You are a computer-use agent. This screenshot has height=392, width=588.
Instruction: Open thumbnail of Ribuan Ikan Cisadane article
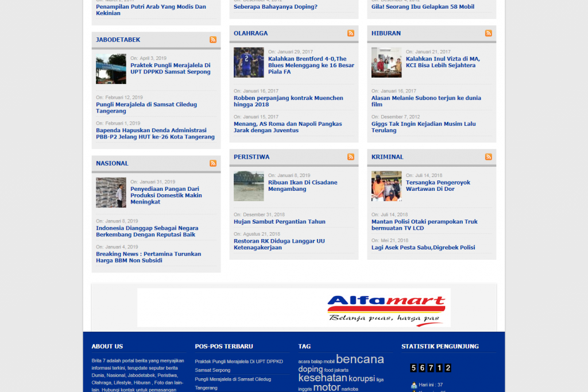click(x=249, y=186)
